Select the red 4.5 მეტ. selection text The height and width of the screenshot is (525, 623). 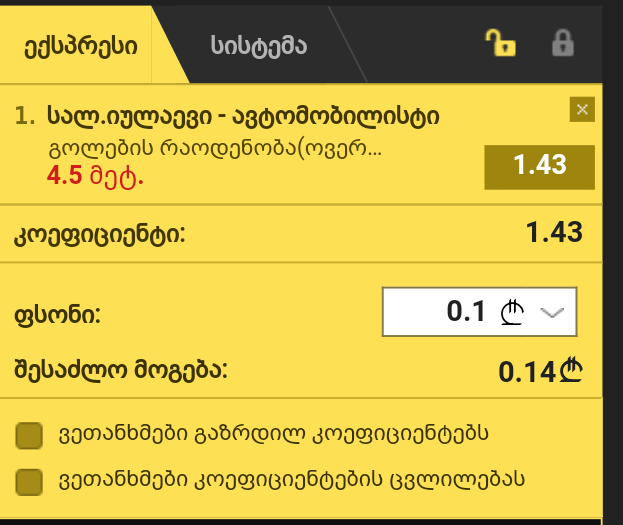point(95,175)
